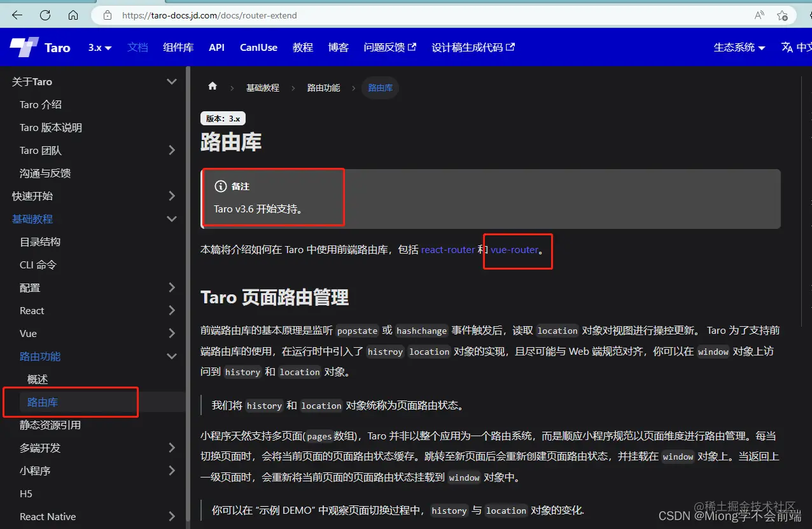This screenshot has width=812, height=529.
Task: Open 概述 sidebar page
Action: (x=38, y=380)
